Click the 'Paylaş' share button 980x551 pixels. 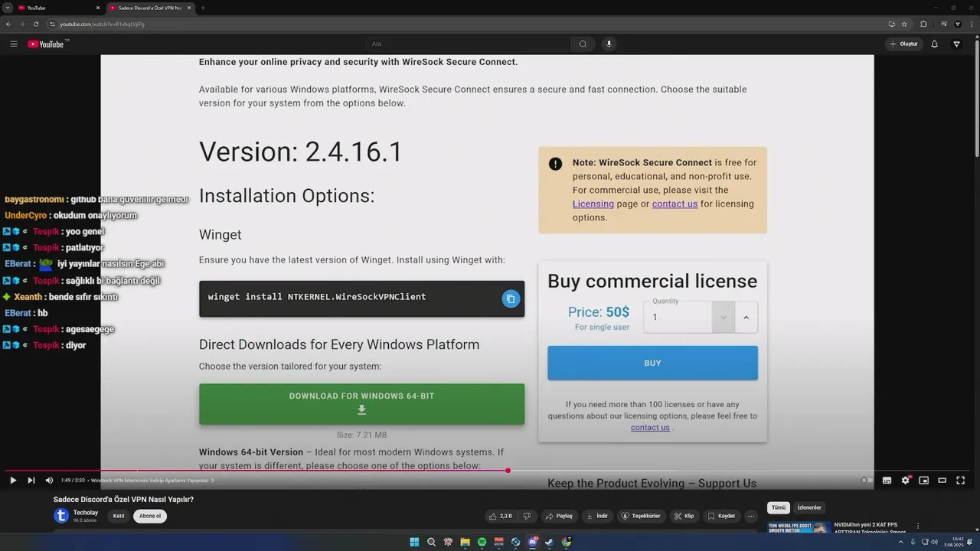click(x=559, y=516)
